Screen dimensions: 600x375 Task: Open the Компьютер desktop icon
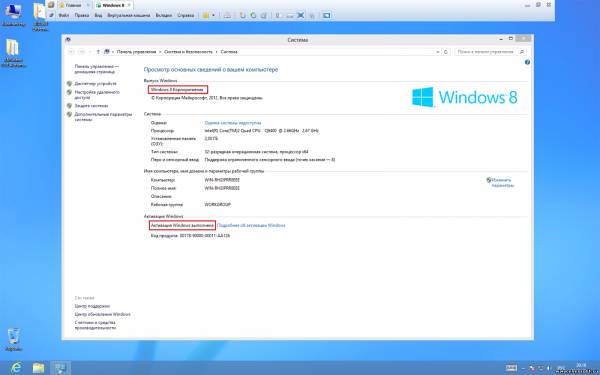(x=13, y=15)
